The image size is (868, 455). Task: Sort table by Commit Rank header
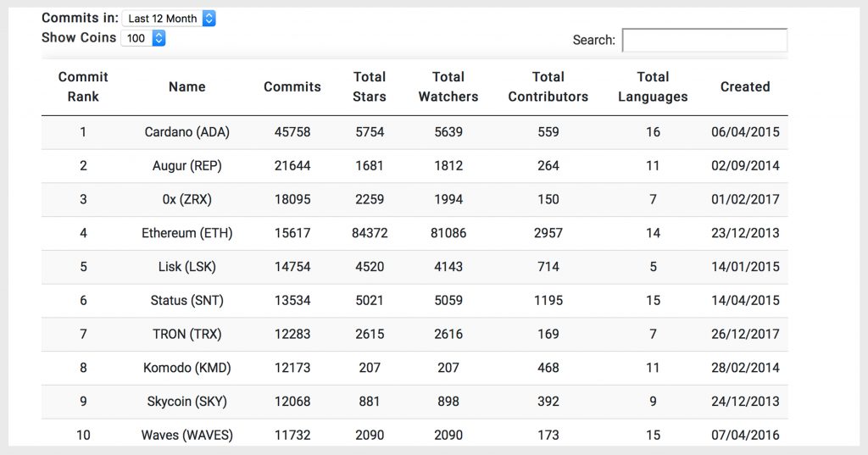[83, 86]
